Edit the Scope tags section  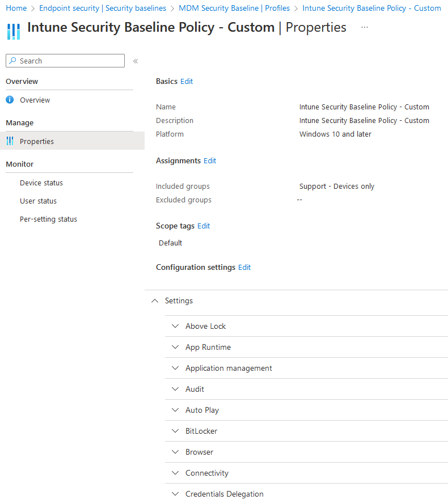coord(204,226)
